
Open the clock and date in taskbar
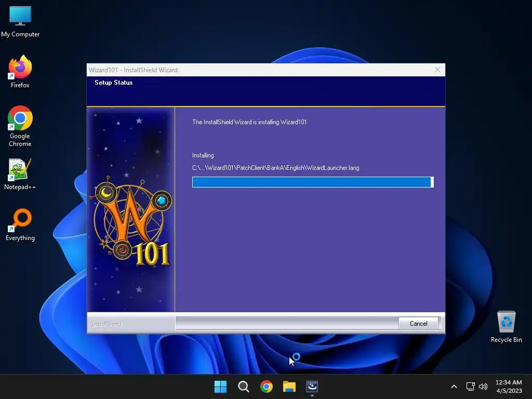point(509,387)
